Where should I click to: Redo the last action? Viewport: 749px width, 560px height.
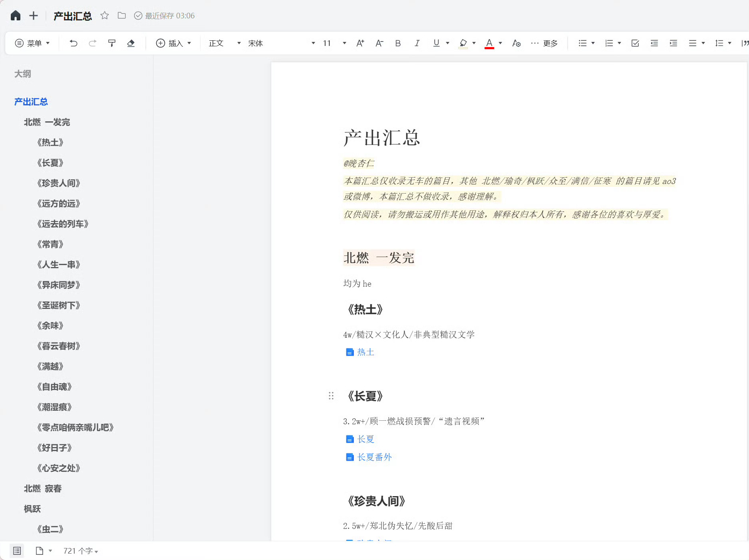tap(93, 43)
